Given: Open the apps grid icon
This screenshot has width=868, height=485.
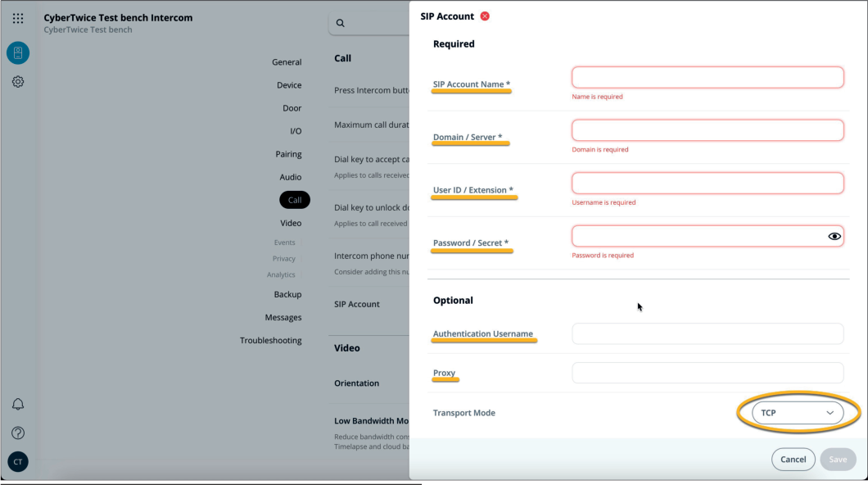Looking at the screenshot, I should coord(17,17).
